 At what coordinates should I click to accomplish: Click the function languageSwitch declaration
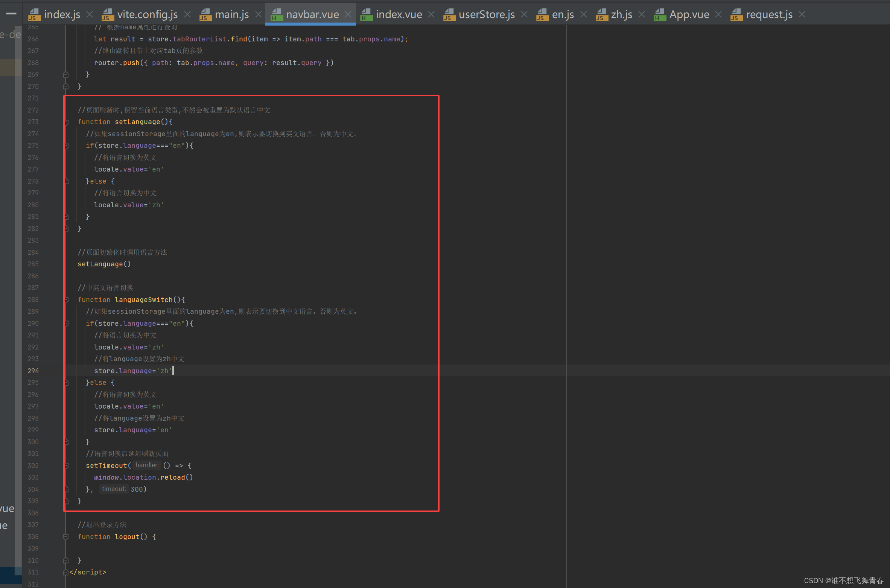pos(131,300)
